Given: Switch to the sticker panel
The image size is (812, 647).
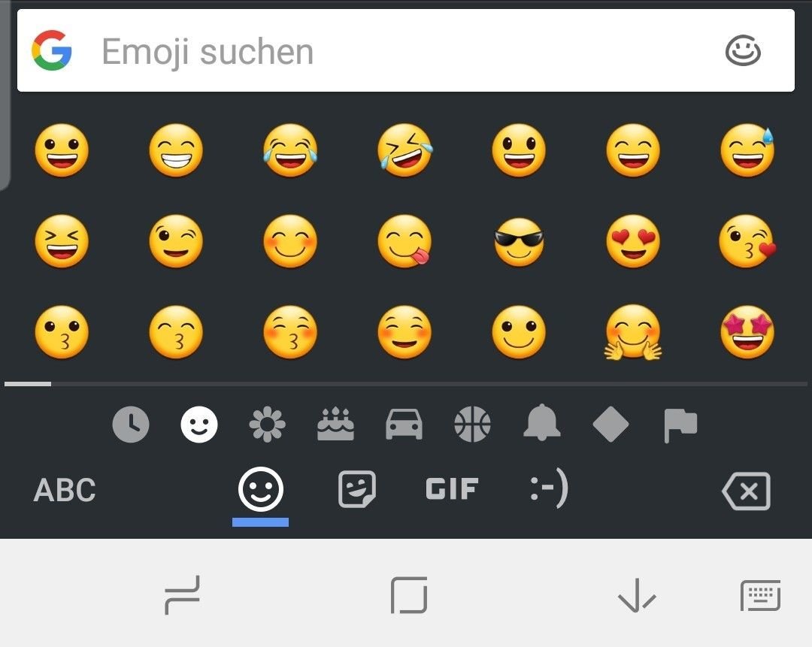Looking at the screenshot, I should point(357,488).
